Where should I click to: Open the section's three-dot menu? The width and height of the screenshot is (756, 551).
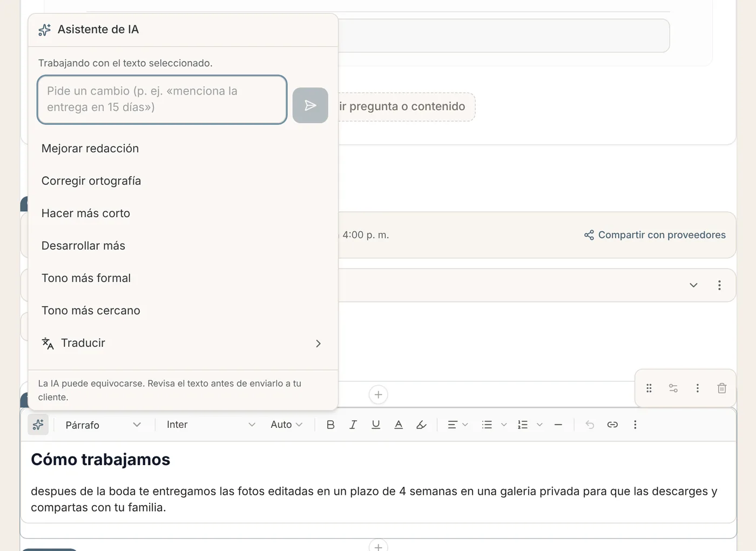[x=719, y=285]
